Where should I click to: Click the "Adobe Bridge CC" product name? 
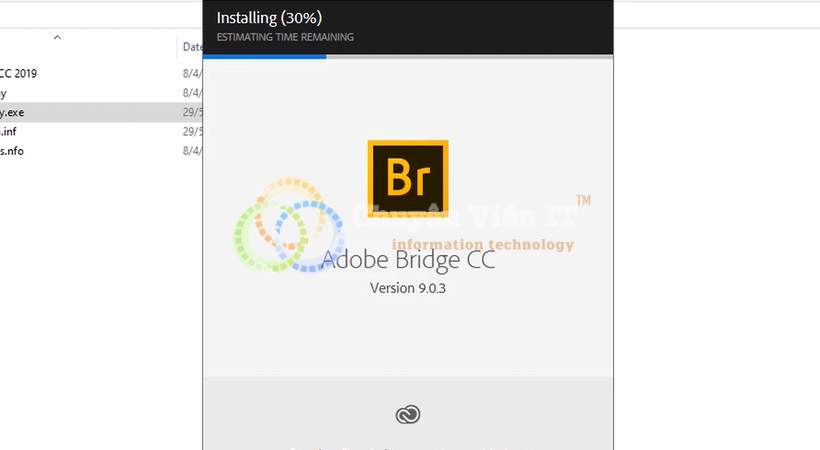408,260
